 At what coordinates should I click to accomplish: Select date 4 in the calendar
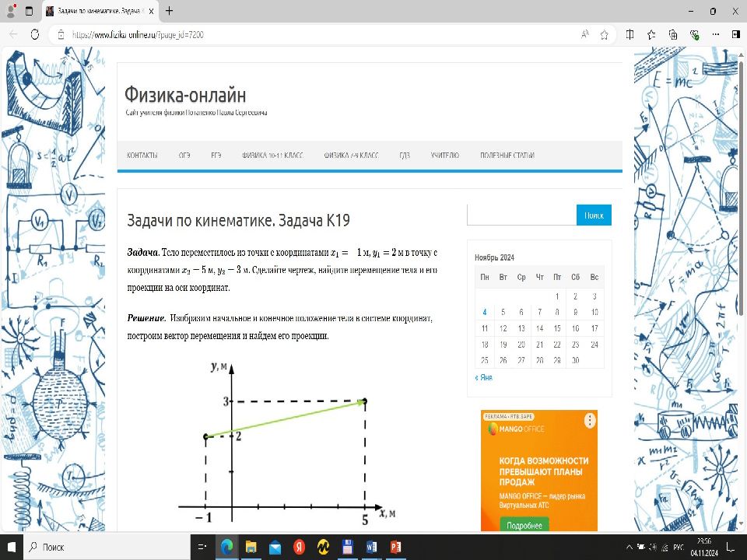[485, 312]
